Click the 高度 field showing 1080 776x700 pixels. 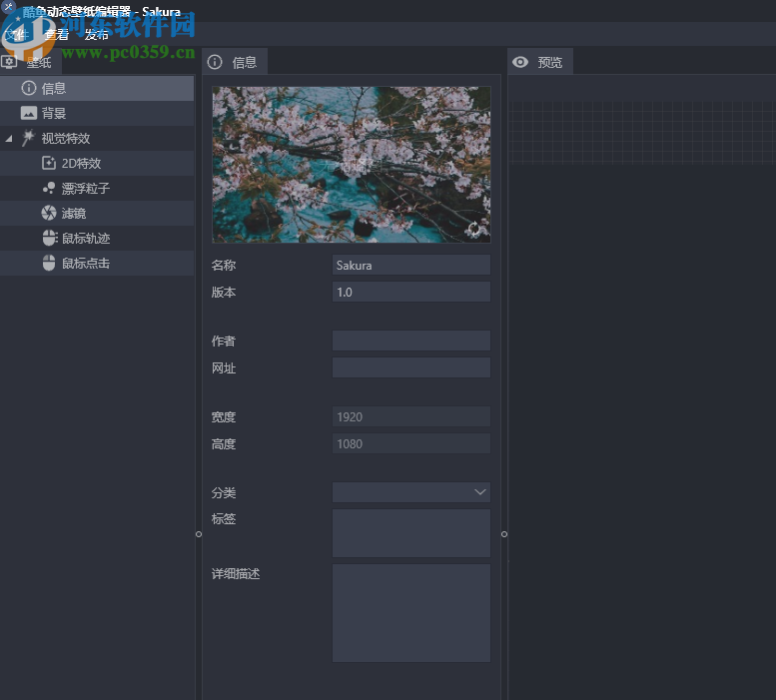[411, 443]
